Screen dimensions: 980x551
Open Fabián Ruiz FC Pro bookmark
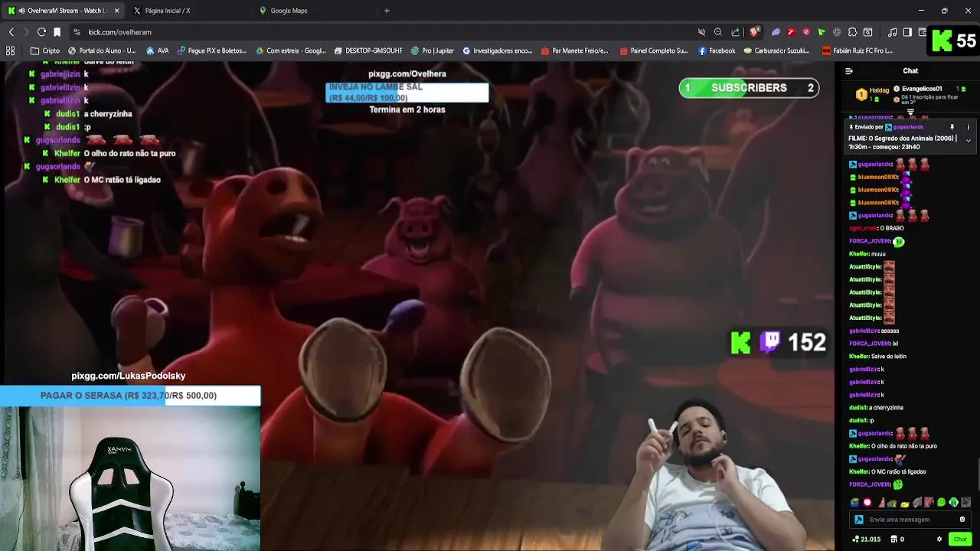[x=857, y=51]
